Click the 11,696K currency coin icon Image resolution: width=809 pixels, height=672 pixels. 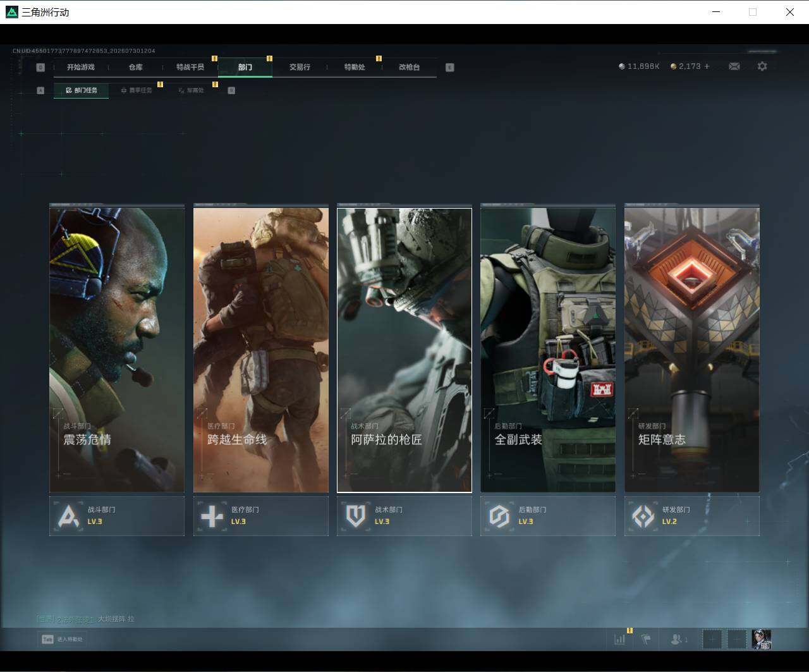pos(622,66)
